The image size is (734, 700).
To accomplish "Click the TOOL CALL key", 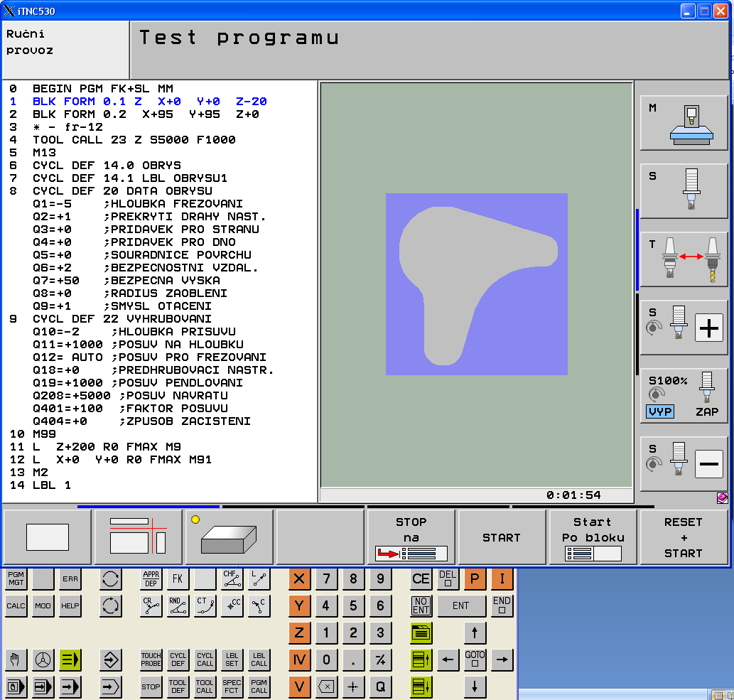I will 205,687.
